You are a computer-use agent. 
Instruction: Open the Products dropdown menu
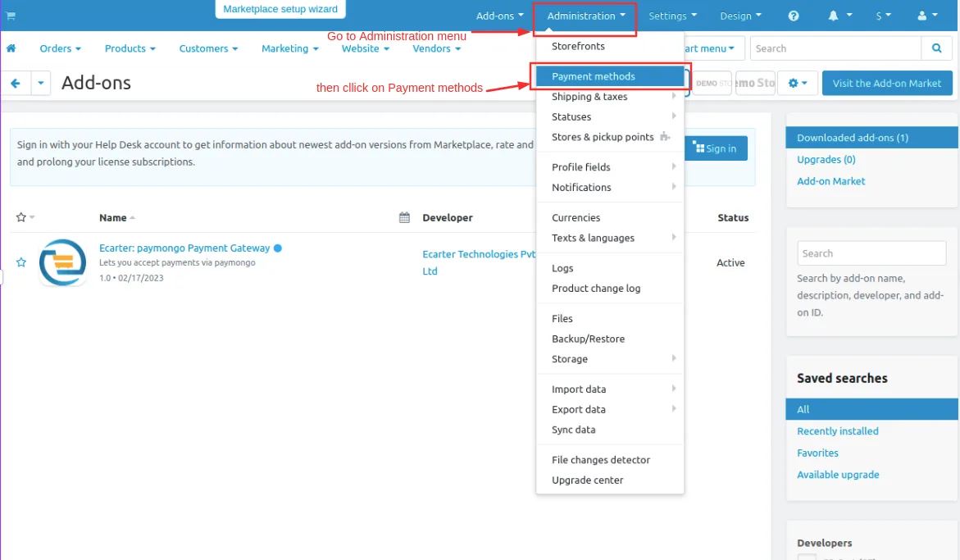pyautogui.click(x=130, y=48)
